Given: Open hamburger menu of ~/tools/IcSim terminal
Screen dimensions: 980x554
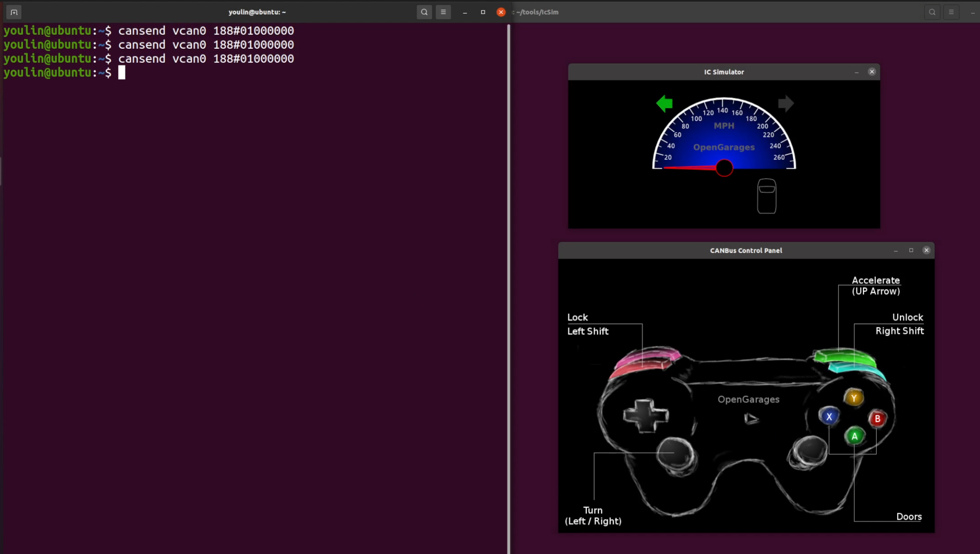Looking at the screenshot, I should point(951,12).
